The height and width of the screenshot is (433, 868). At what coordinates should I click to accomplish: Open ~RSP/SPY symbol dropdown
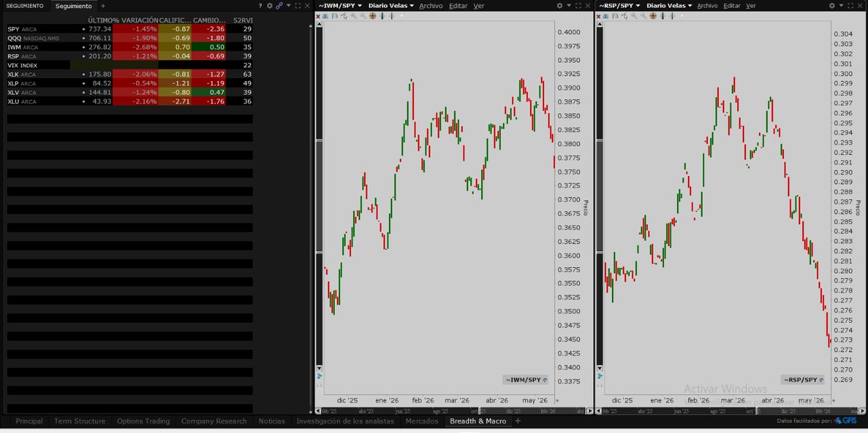coord(619,5)
